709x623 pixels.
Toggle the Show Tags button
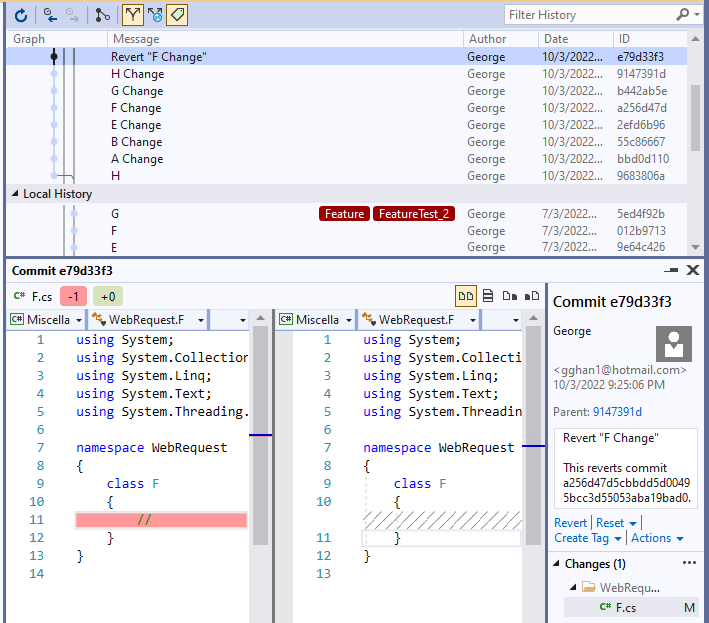pos(177,15)
